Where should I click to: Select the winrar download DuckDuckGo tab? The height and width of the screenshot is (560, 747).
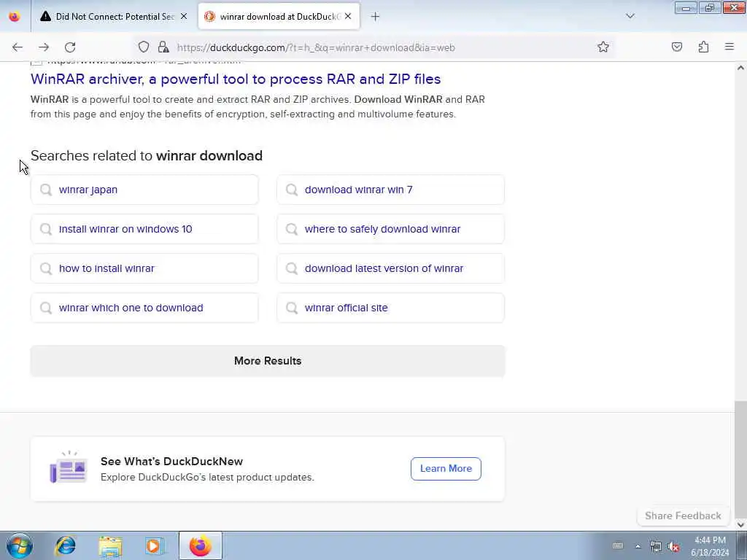point(279,17)
